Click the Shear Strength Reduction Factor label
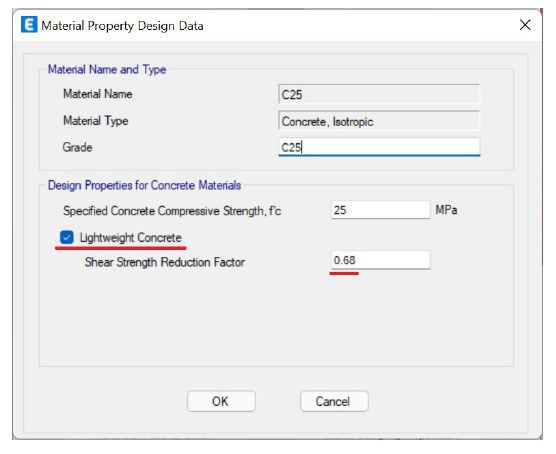 165,262
